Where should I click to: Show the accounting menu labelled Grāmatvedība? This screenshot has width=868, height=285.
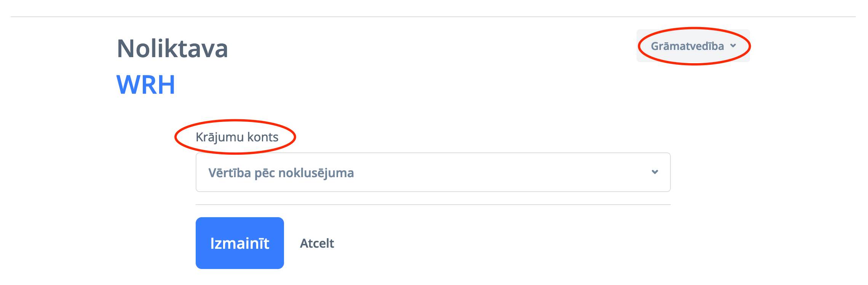point(687,46)
